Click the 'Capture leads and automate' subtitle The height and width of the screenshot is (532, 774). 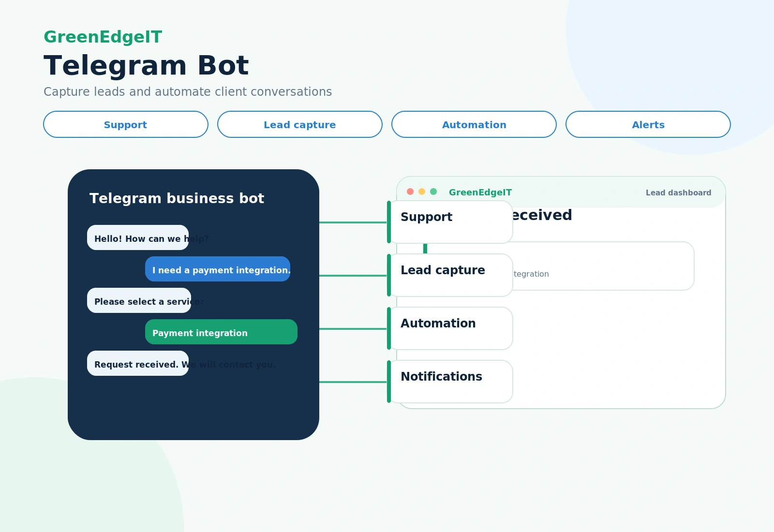click(188, 92)
